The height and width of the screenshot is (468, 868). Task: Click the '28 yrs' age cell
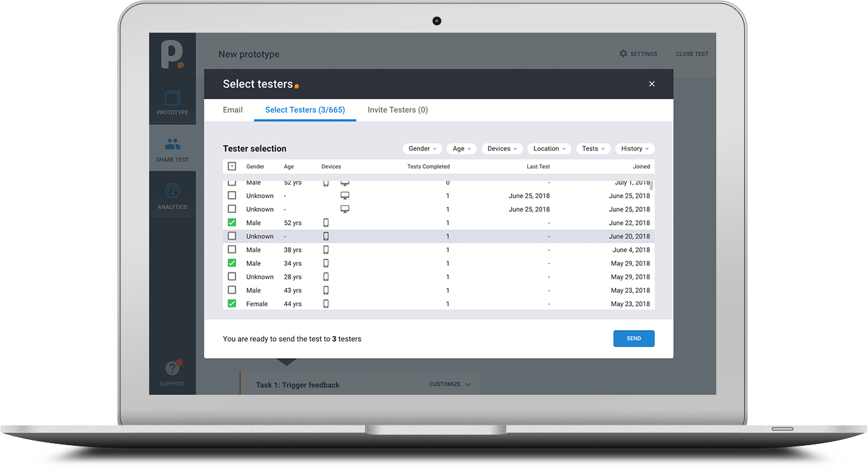(x=292, y=276)
